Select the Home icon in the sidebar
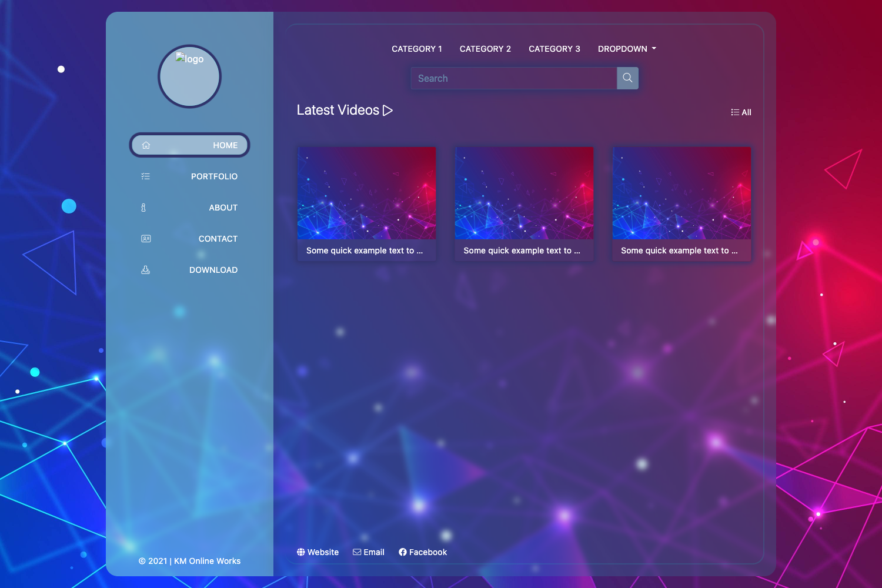The image size is (882, 588). pos(146,145)
